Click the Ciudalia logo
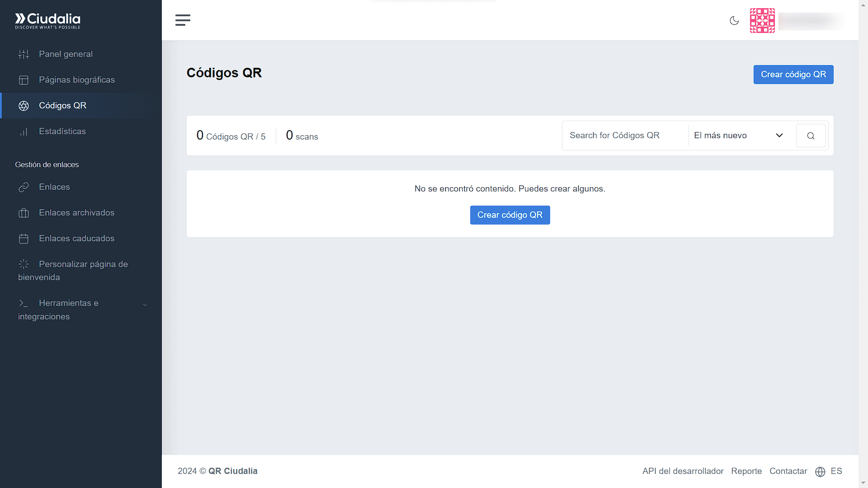This screenshot has height=488, width=868. tap(48, 20)
